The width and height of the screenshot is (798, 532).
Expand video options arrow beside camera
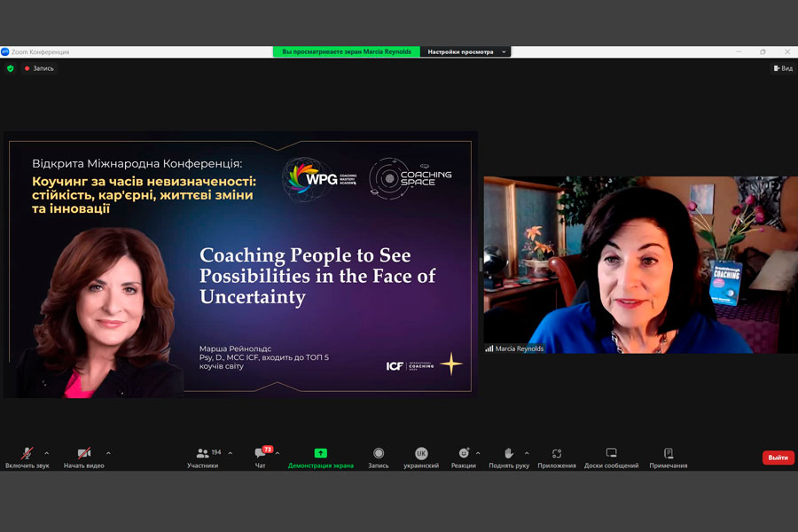click(108, 452)
